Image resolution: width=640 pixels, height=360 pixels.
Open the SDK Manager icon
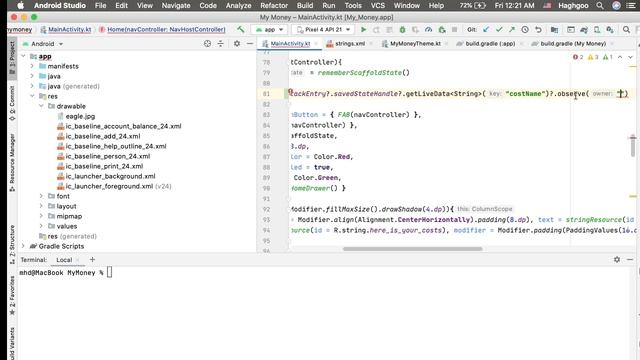[x=610, y=30]
